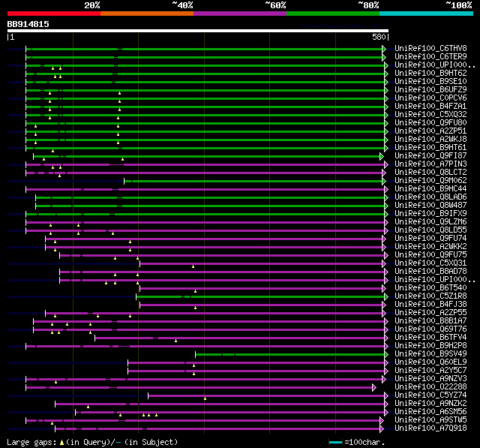Click the green arrowhead ending the Q9FI87 alignment

[x=382, y=157]
